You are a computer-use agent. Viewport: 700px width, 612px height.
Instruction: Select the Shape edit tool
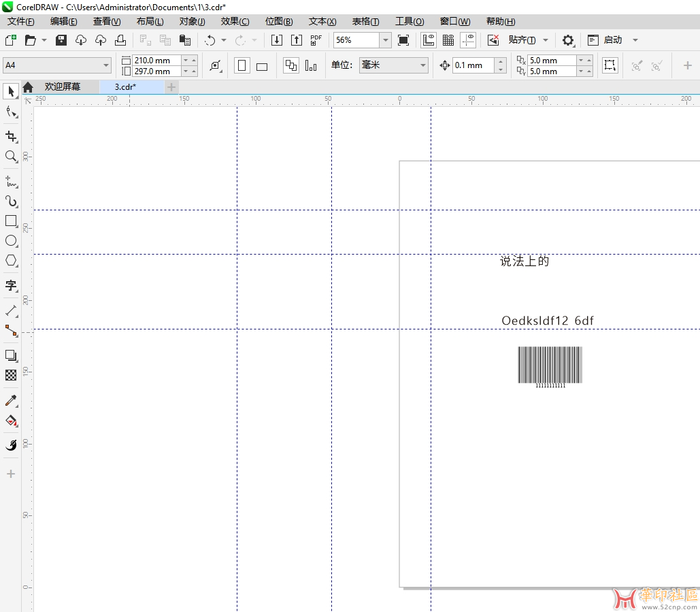11,112
